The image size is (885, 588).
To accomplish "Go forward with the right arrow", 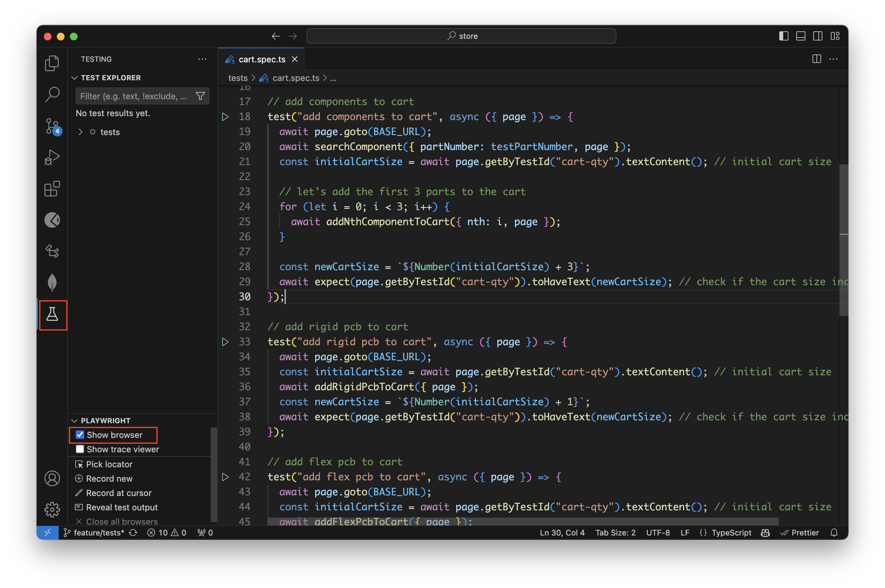I will tap(293, 36).
